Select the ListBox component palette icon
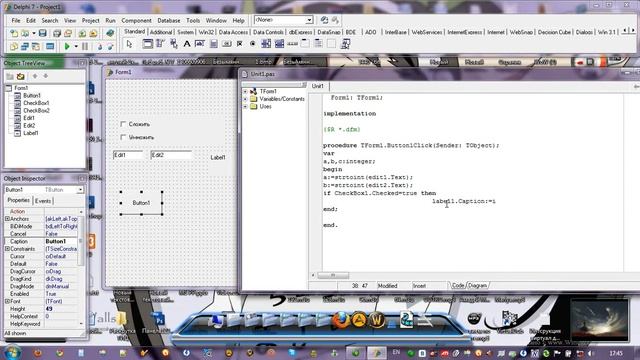640x360 pixels. (x=266, y=44)
